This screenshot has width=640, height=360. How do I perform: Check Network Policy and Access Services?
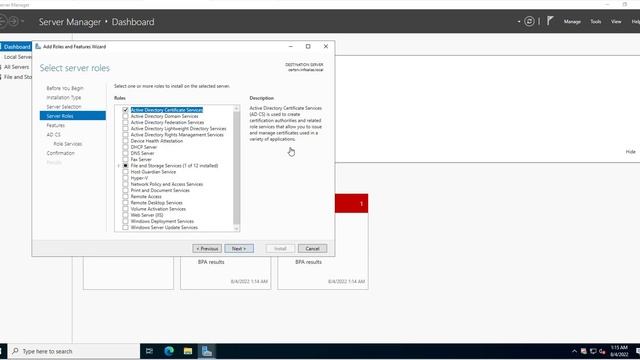pos(125,184)
